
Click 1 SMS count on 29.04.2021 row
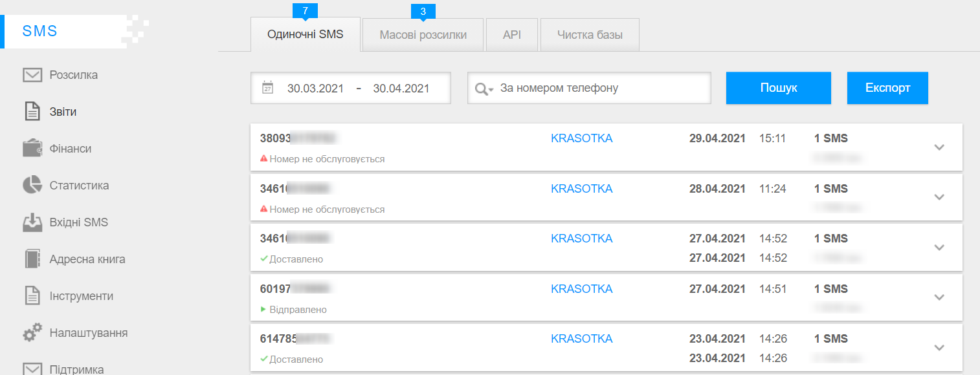(831, 138)
